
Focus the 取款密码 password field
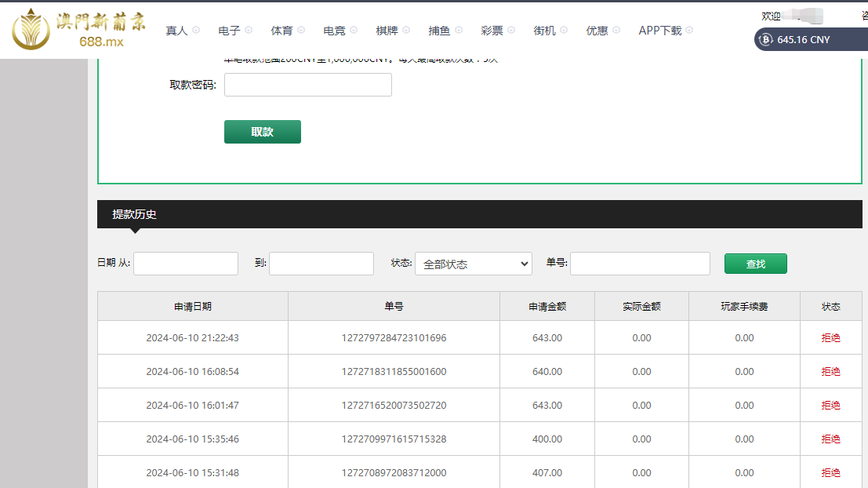[x=307, y=85]
